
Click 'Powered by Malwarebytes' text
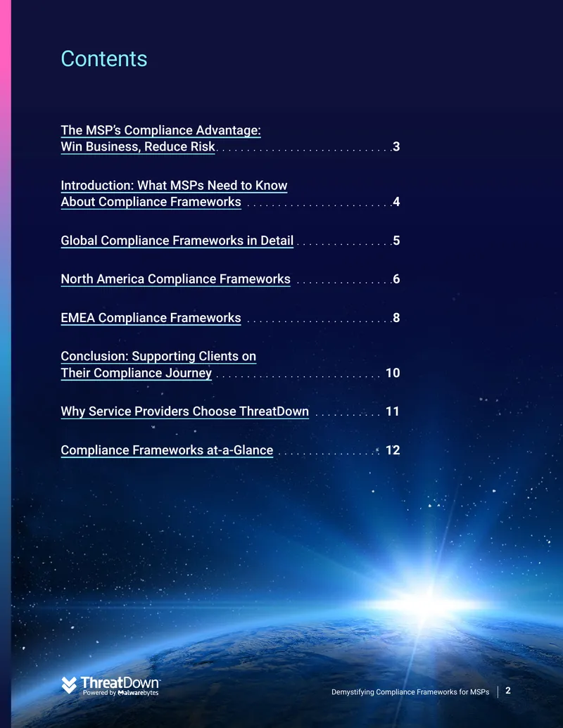pos(121,693)
